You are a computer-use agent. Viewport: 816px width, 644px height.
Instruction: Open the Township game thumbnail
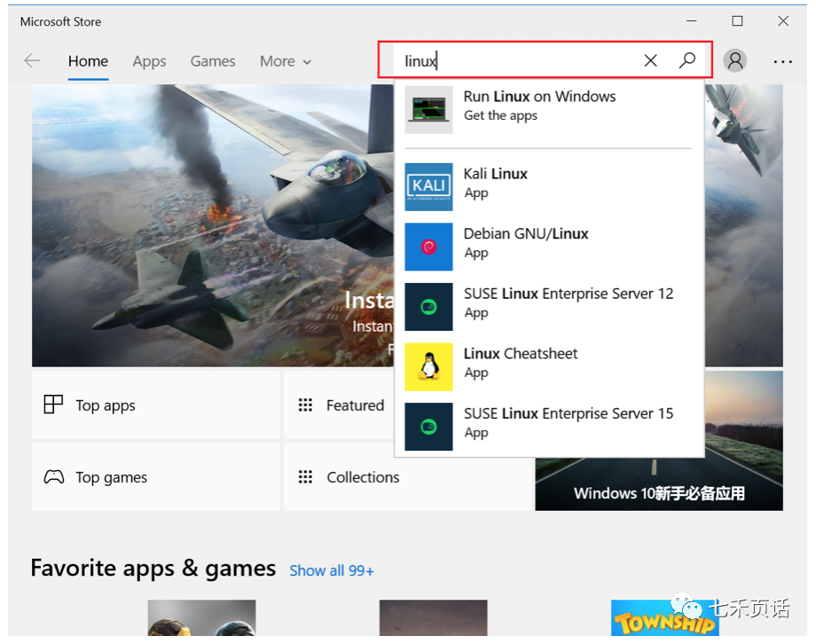[x=664, y=618]
